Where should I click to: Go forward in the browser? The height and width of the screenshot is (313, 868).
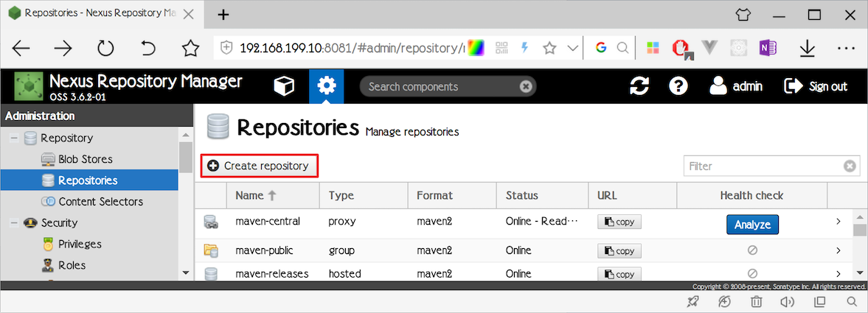click(63, 49)
